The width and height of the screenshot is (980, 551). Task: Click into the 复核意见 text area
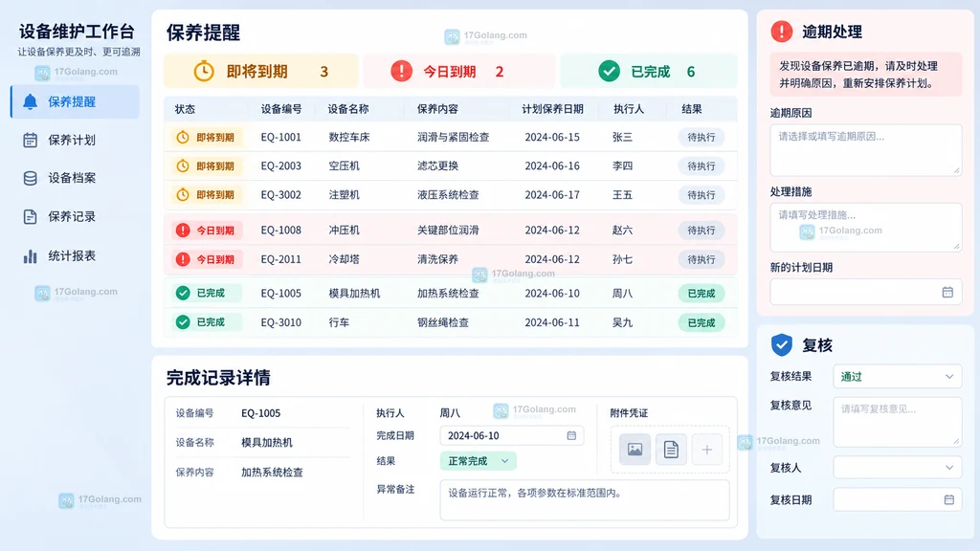(897, 422)
